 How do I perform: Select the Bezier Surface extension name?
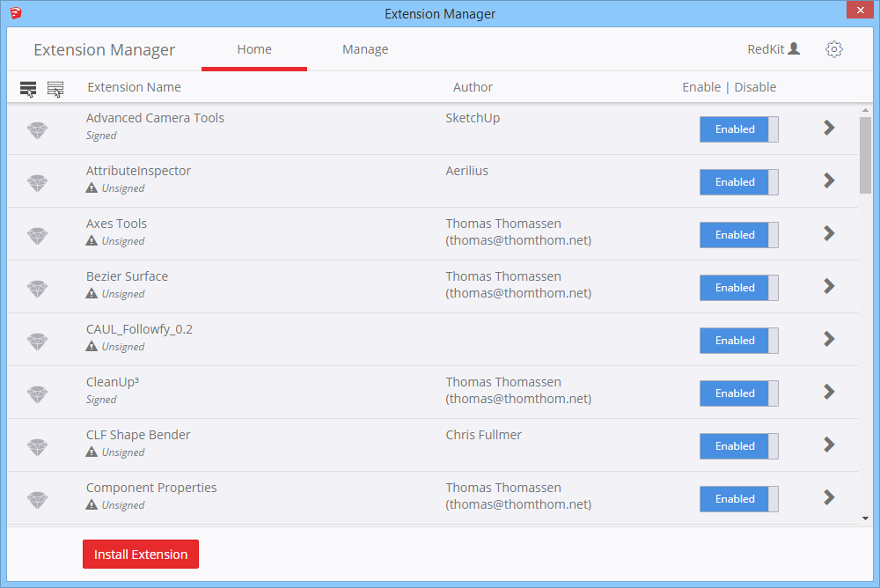tap(127, 276)
